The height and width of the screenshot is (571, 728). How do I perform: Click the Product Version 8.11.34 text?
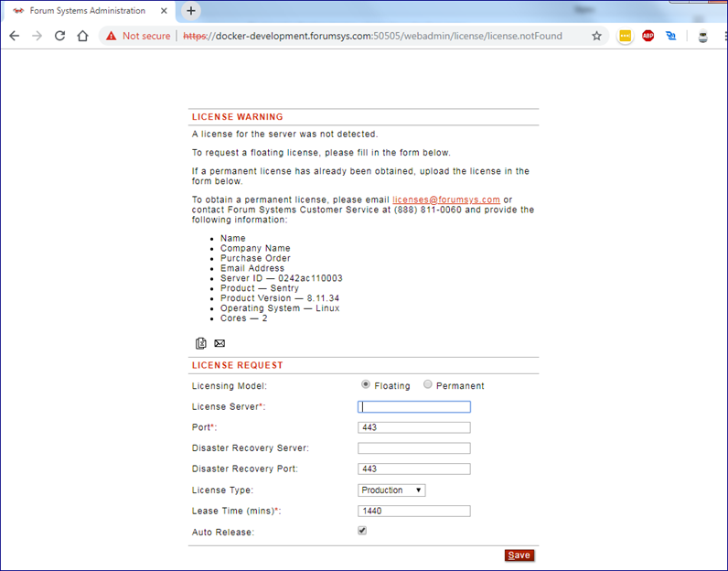[280, 298]
